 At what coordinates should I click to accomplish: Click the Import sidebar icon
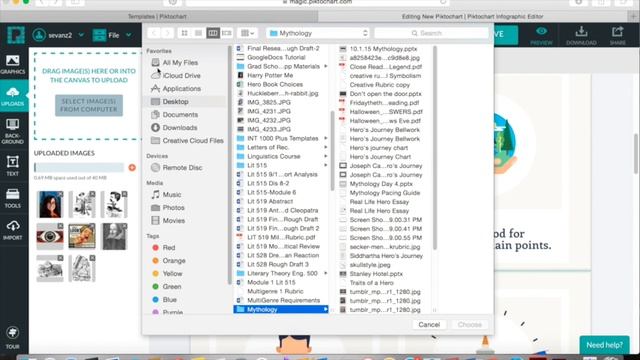tap(13, 230)
